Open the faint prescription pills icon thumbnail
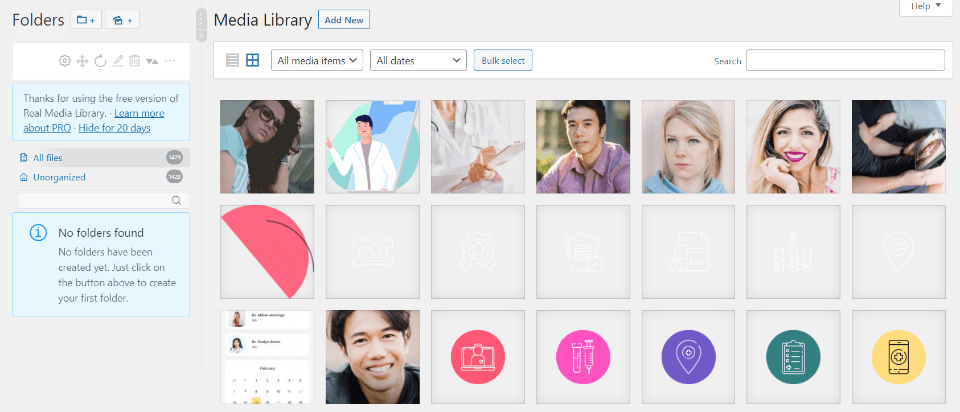 688,252
